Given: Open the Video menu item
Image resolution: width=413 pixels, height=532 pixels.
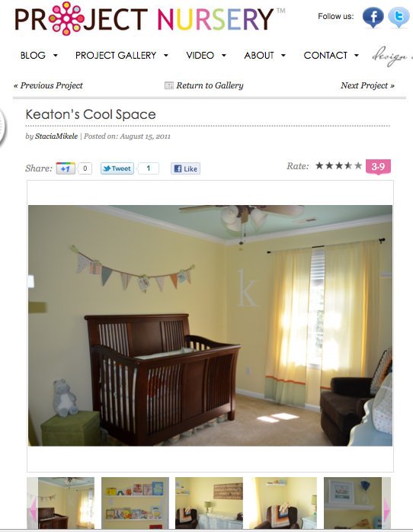Looking at the screenshot, I should 200,56.
